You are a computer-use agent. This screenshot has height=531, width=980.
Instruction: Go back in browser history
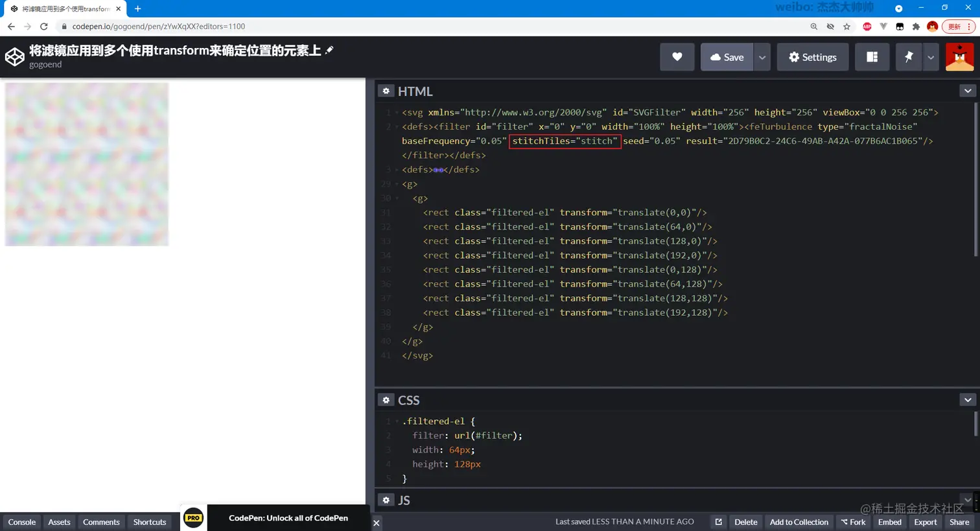(11, 27)
